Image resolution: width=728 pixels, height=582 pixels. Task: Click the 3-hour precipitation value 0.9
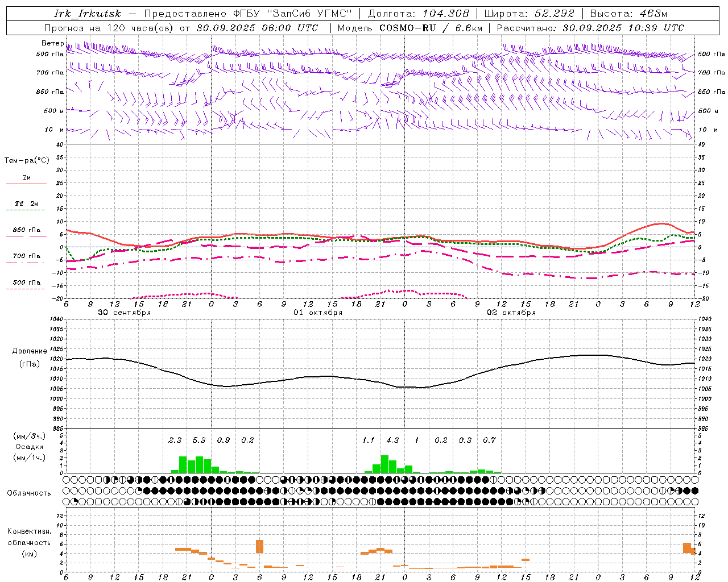(x=224, y=440)
